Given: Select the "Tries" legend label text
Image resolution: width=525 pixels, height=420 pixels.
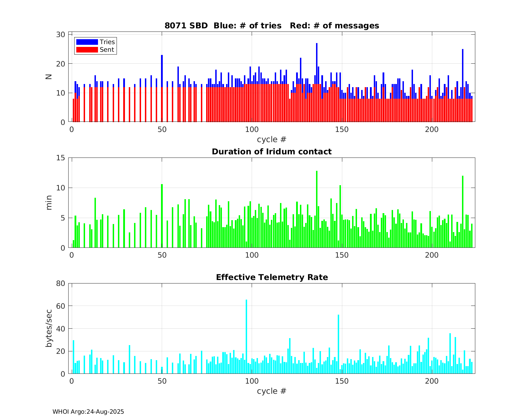Looking at the screenshot, I should click(107, 42).
